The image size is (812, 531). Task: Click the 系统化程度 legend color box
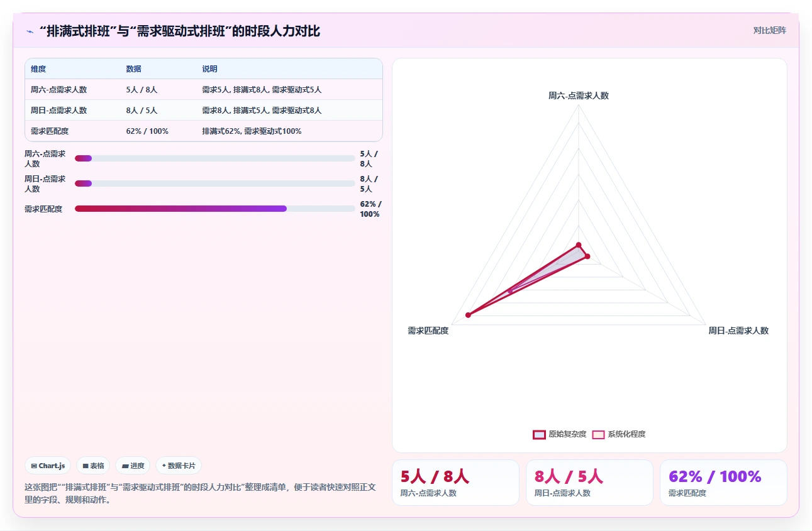pyautogui.click(x=598, y=434)
